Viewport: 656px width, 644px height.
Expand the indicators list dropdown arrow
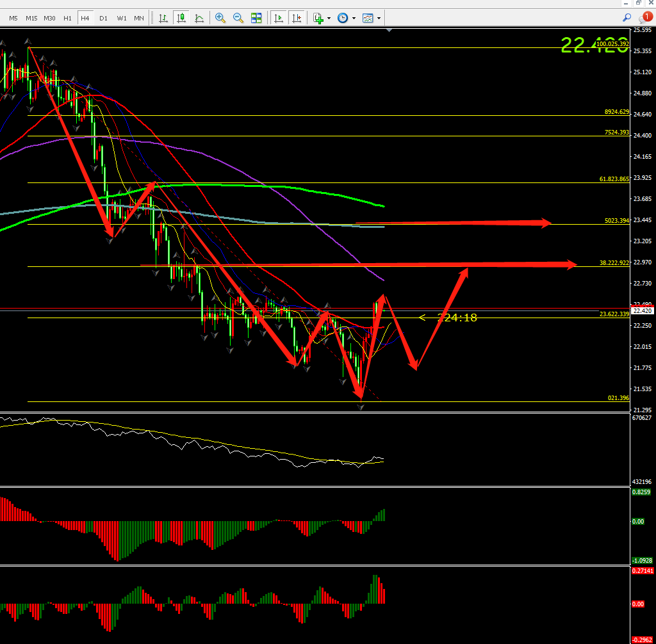point(329,19)
